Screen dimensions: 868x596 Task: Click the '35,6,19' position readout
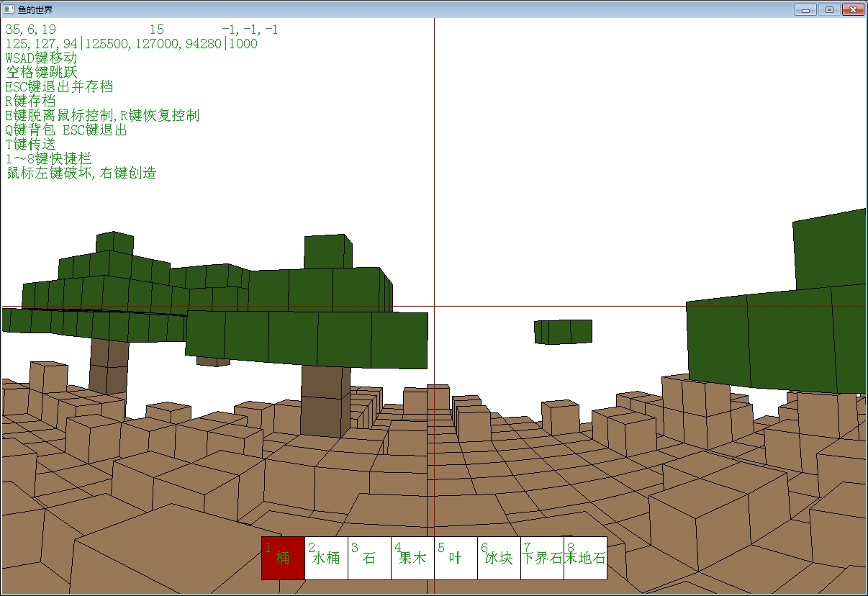31,30
